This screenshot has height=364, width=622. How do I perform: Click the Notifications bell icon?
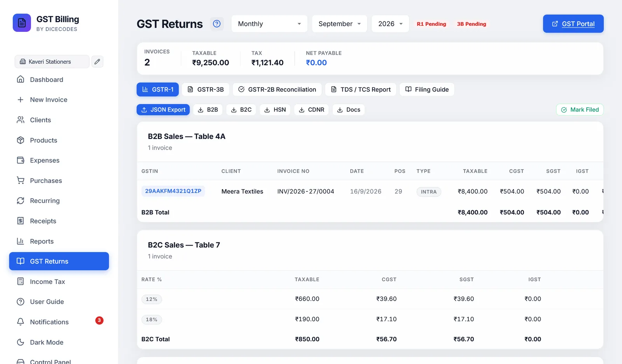click(x=21, y=322)
